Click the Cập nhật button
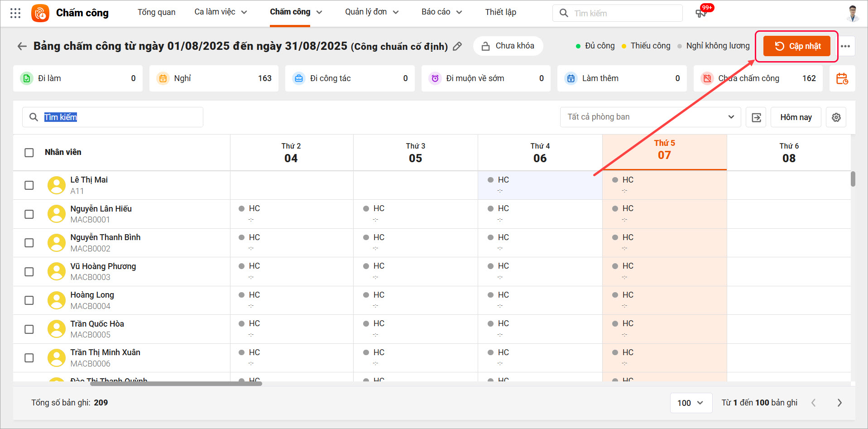Image resolution: width=868 pixels, height=429 pixels. click(x=797, y=46)
